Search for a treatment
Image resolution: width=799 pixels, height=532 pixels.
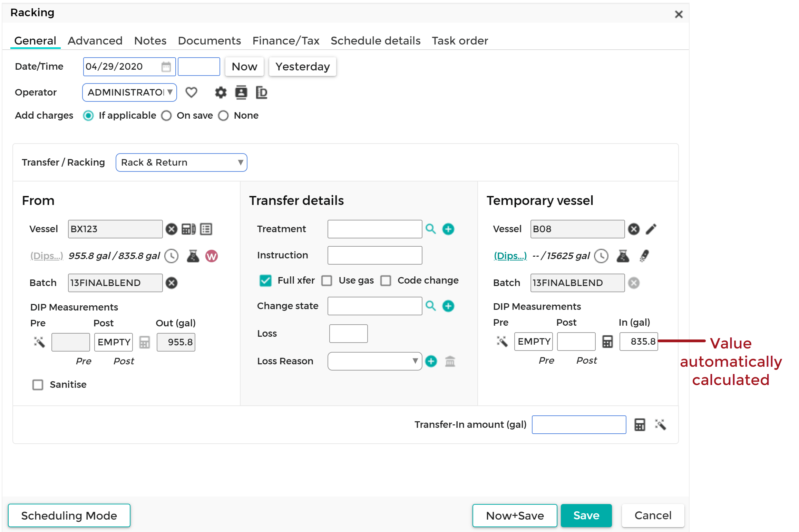click(430, 229)
